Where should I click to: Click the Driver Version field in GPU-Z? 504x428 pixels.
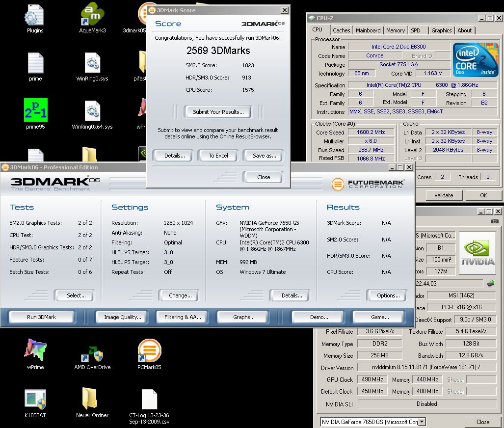tap(426, 367)
